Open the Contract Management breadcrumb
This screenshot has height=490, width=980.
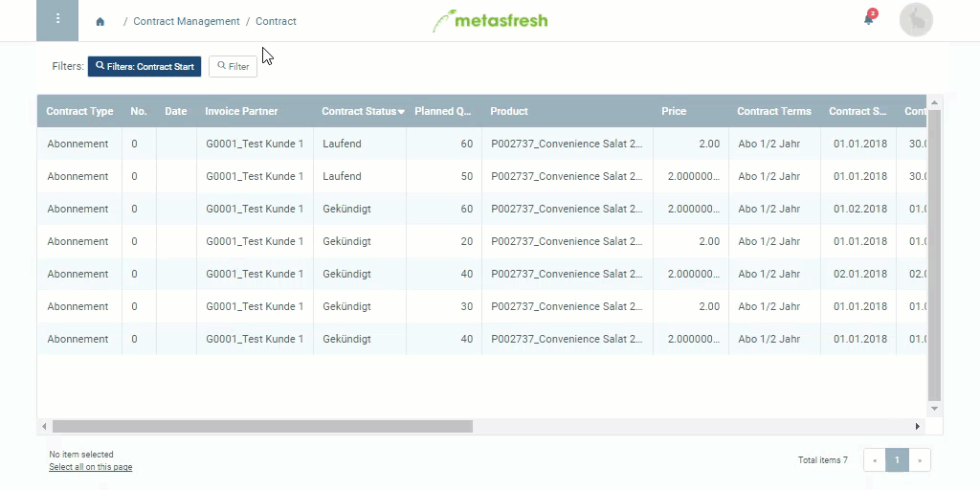(x=187, y=21)
